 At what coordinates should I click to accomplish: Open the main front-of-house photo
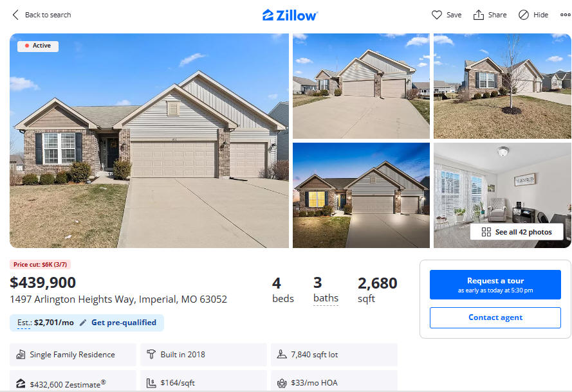149,141
